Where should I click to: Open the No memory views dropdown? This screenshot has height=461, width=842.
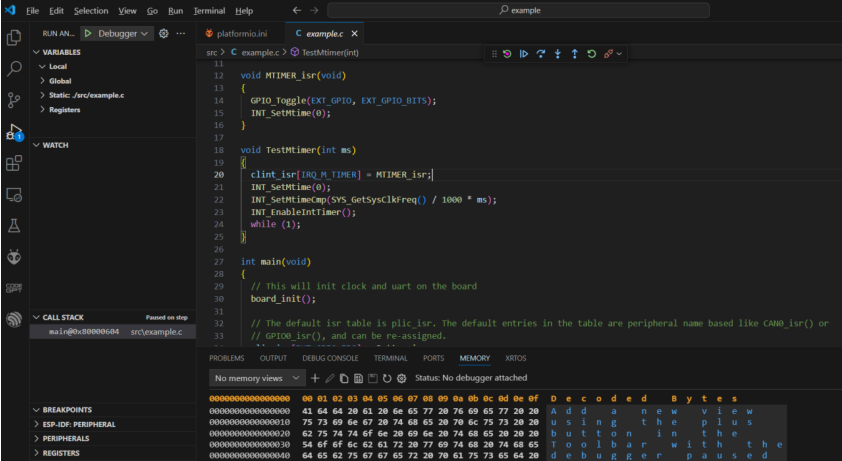click(x=257, y=378)
